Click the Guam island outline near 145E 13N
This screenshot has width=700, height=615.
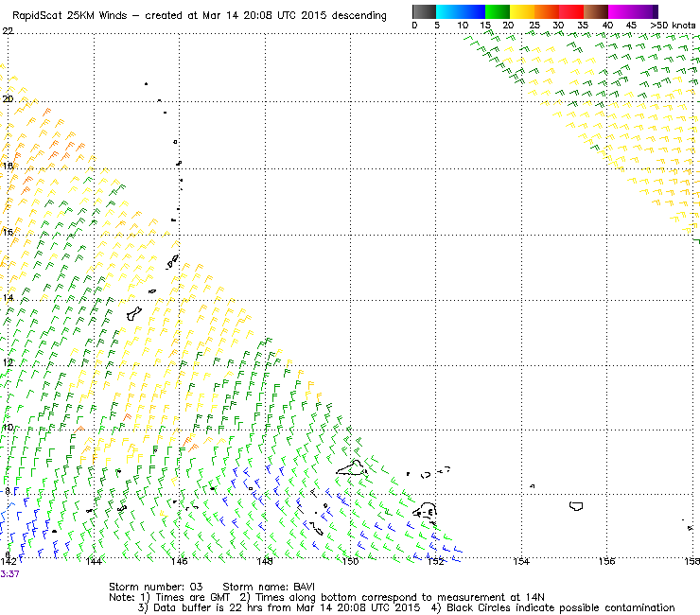134,313
